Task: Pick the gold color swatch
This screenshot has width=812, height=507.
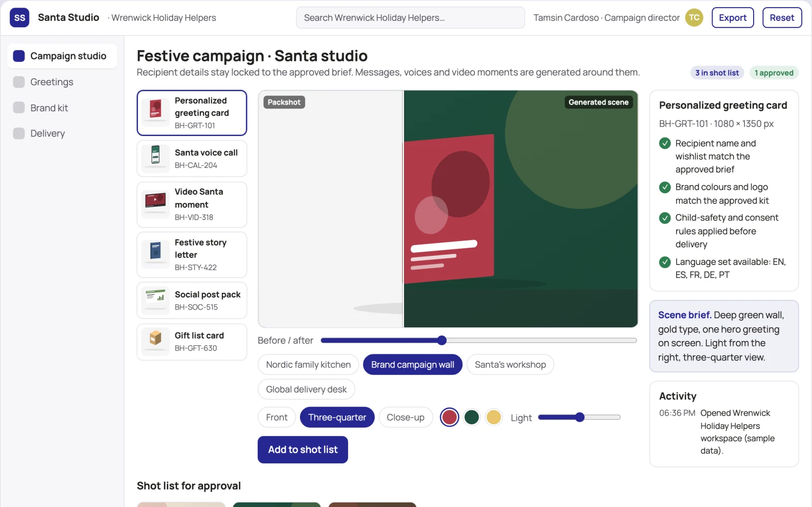Action: [x=494, y=417]
